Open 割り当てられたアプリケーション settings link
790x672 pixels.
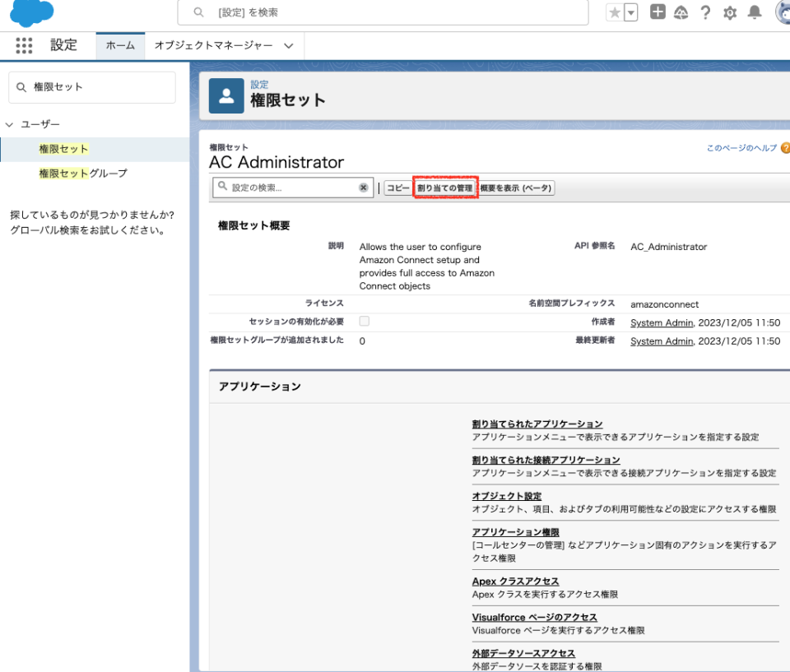click(537, 424)
